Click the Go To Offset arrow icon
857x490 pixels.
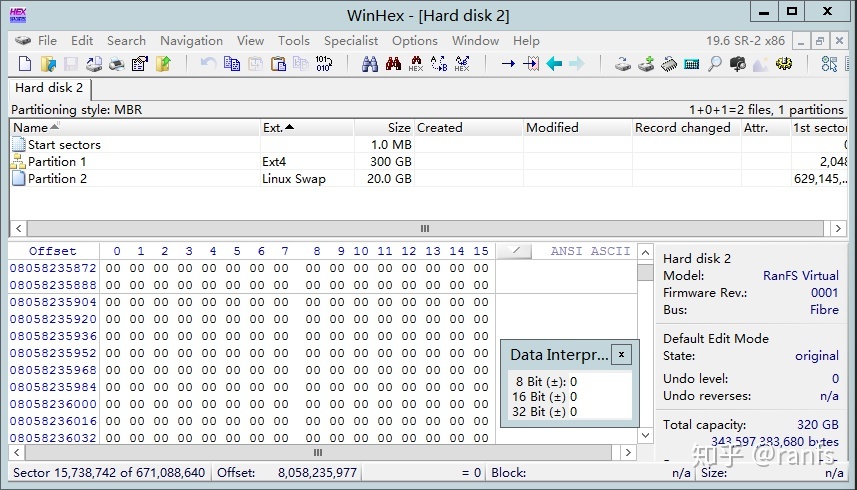click(508, 64)
